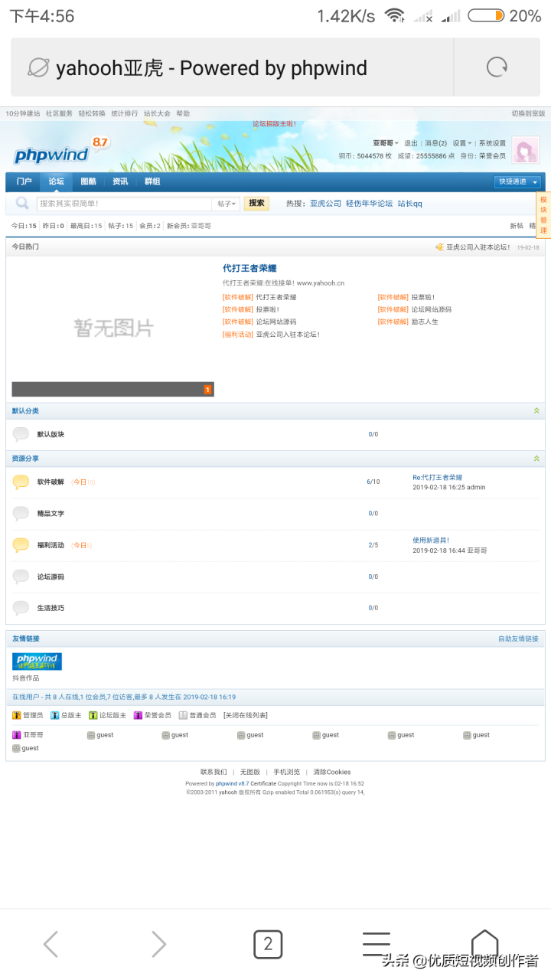Click the magnifier icon in search bar

22,203
